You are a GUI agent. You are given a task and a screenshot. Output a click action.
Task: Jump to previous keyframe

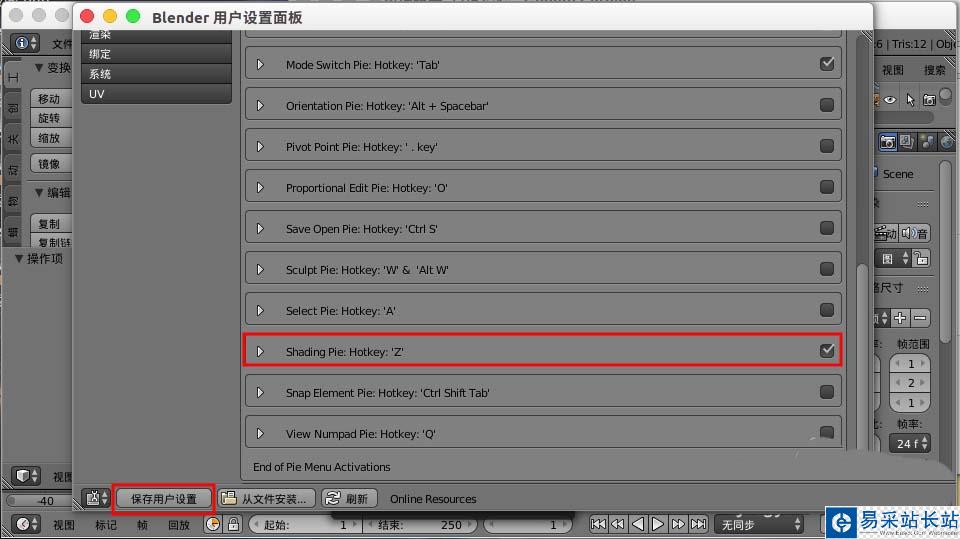click(618, 524)
